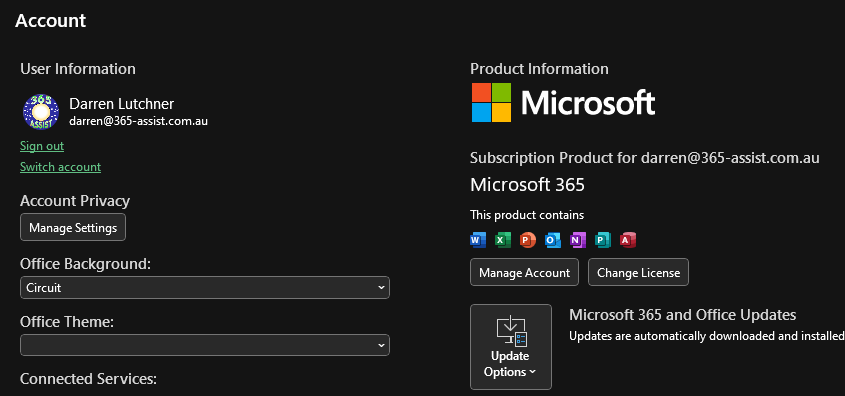Click the Excel app icon
Viewport: 845px width, 396px height.
(x=503, y=240)
